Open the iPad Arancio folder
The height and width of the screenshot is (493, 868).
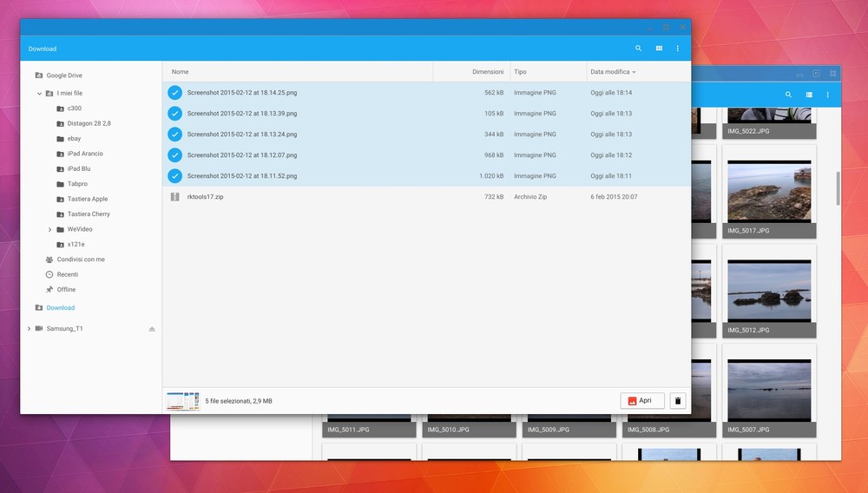pyautogui.click(x=85, y=154)
